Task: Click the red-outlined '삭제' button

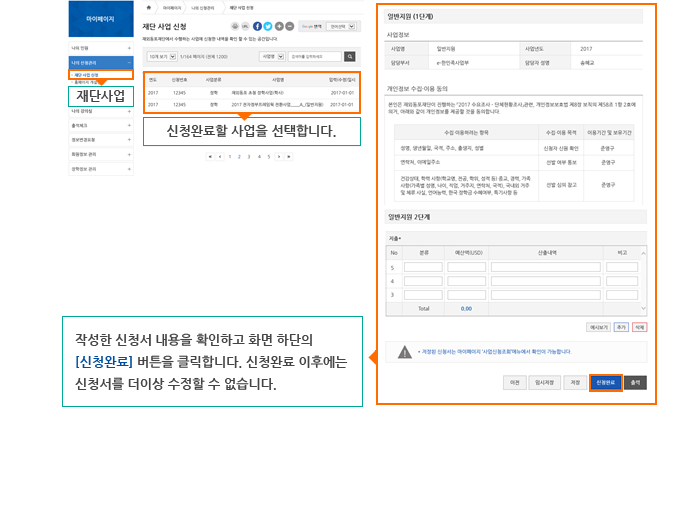Action: coord(639,327)
